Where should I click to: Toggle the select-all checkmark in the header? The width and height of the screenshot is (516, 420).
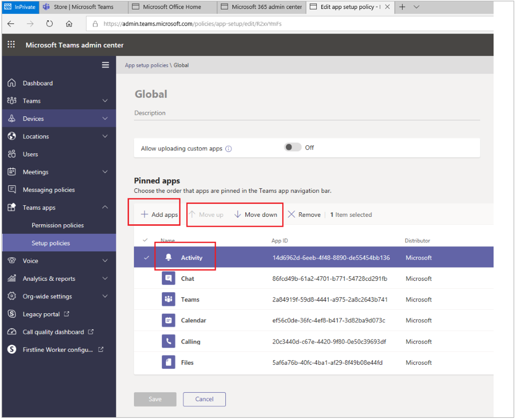pyautogui.click(x=145, y=240)
